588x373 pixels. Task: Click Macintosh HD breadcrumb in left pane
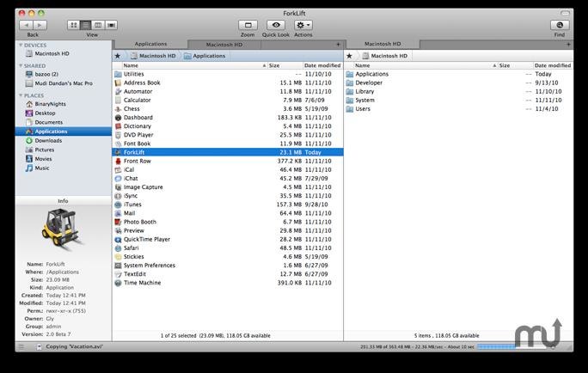click(153, 56)
